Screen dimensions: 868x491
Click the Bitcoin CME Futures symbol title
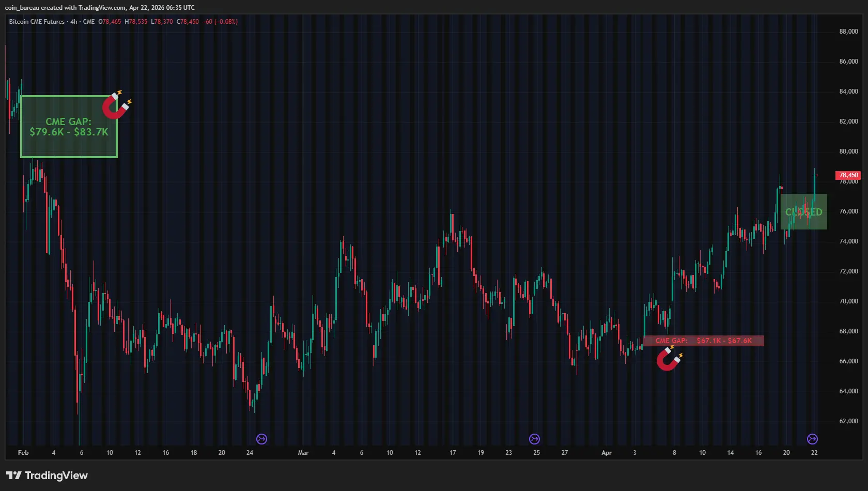37,22
